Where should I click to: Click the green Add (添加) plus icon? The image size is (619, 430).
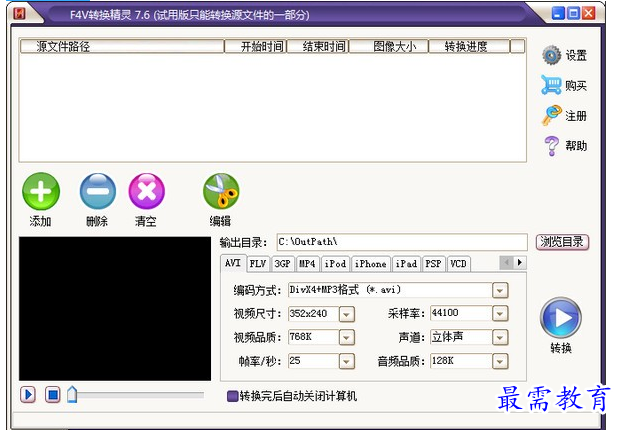pos(41,192)
